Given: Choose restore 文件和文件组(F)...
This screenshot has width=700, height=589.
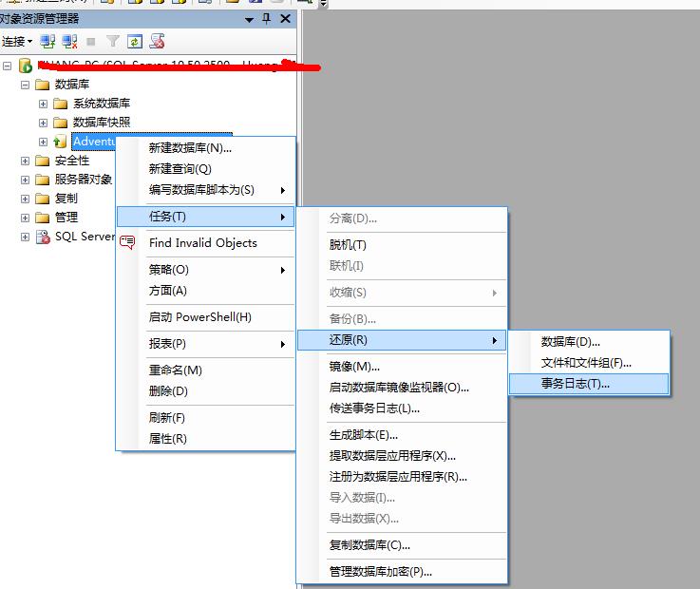Looking at the screenshot, I should click(589, 363).
